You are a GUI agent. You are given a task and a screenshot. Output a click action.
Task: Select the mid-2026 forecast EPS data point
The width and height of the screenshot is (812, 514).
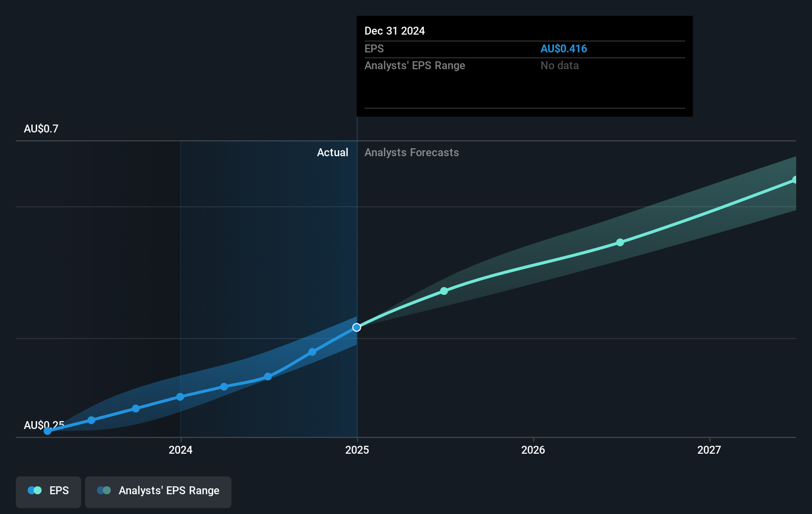coord(620,243)
